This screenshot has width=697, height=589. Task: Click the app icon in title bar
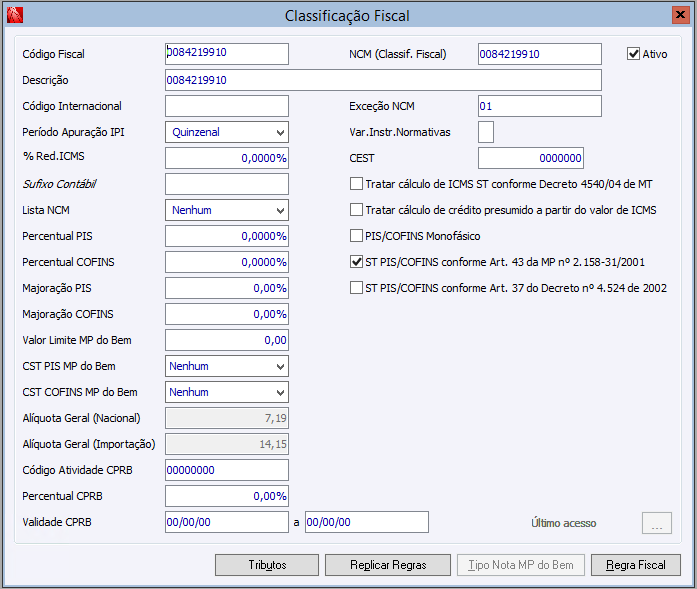pyautogui.click(x=13, y=15)
